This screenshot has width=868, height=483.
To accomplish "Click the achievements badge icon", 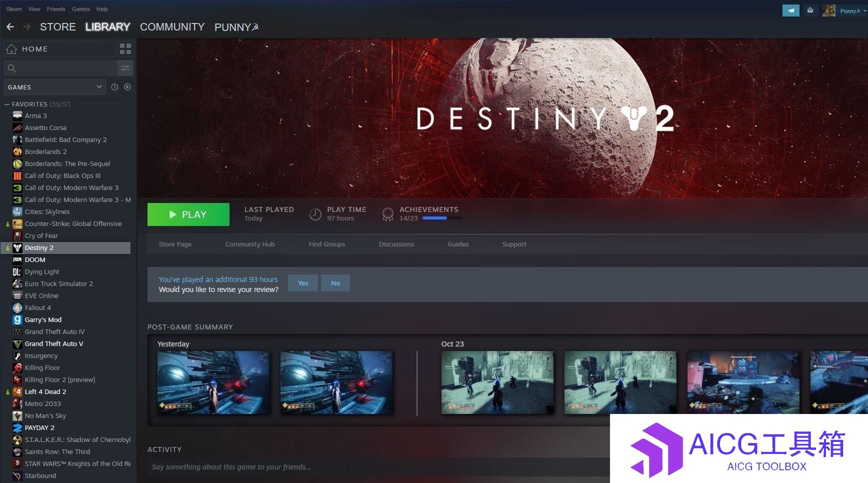I will pyautogui.click(x=387, y=214).
